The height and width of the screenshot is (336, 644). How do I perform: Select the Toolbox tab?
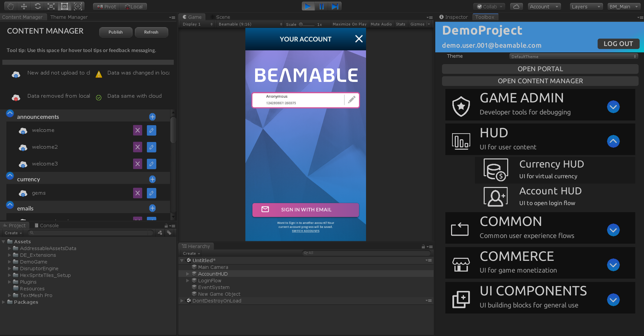[485, 17]
